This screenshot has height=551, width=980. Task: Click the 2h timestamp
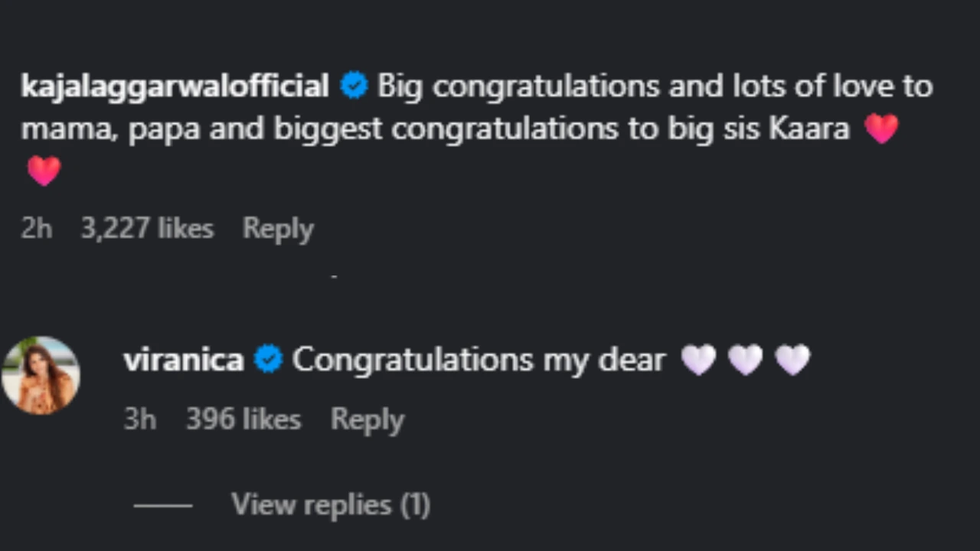tap(36, 228)
